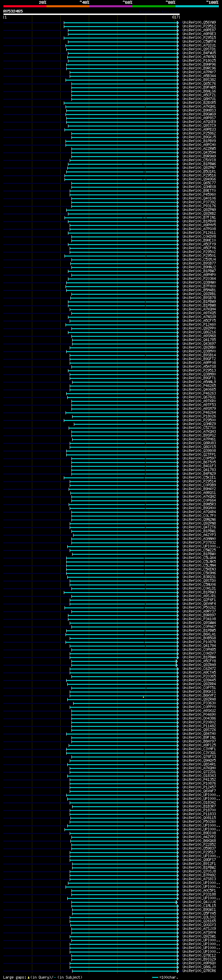Choose the UniRef100_A7KQH1 hit label

click(199, 106)
